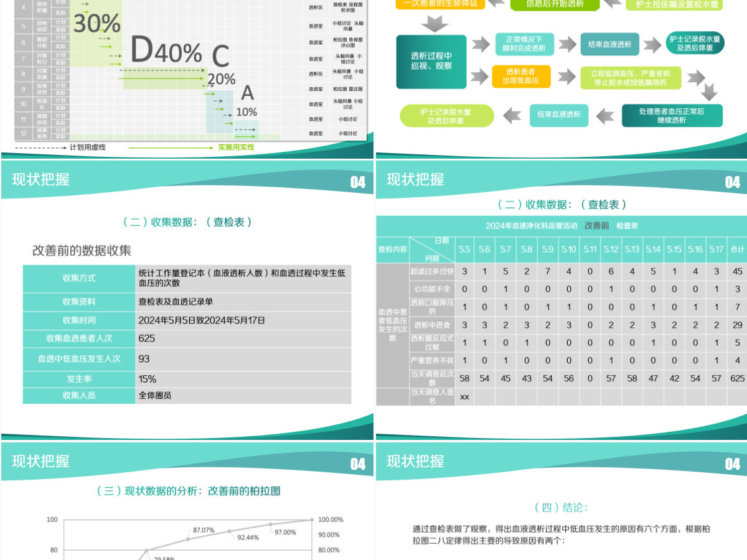Click the 当天调查人签名 row label
The width and height of the screenshot is (747, 560).
[x=432, y=396]
